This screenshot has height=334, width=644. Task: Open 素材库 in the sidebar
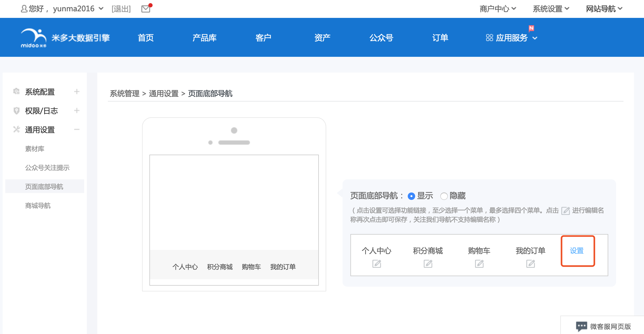click(35, 149)
